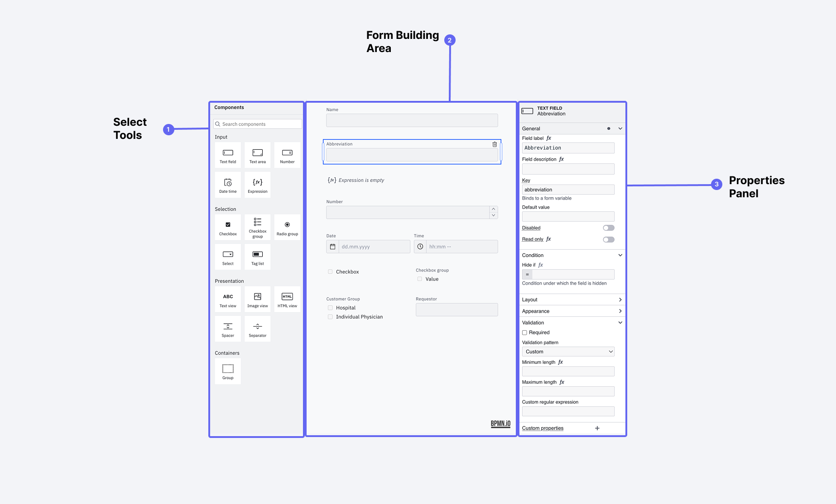Delete the Abbreviation field via trash icon

494,144
